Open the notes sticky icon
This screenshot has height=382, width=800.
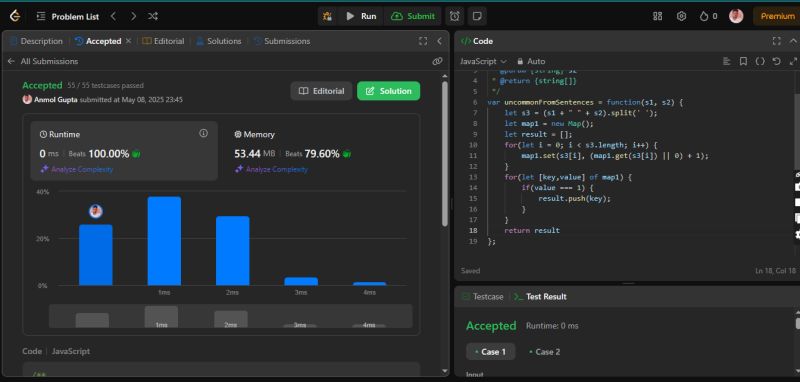477,16
